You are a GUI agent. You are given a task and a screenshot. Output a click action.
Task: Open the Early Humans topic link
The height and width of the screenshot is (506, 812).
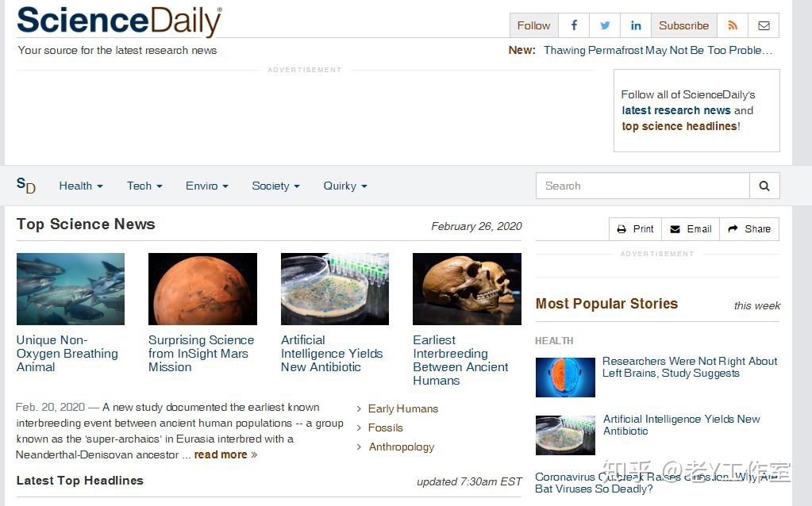403,408
